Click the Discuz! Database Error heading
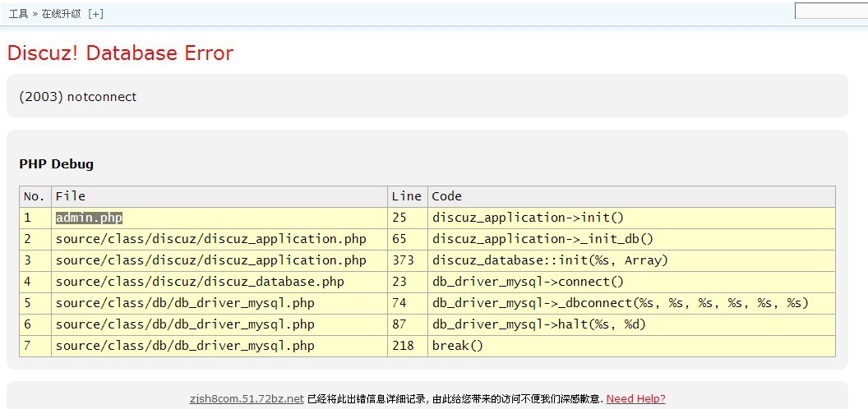 (x=120, y=53)
